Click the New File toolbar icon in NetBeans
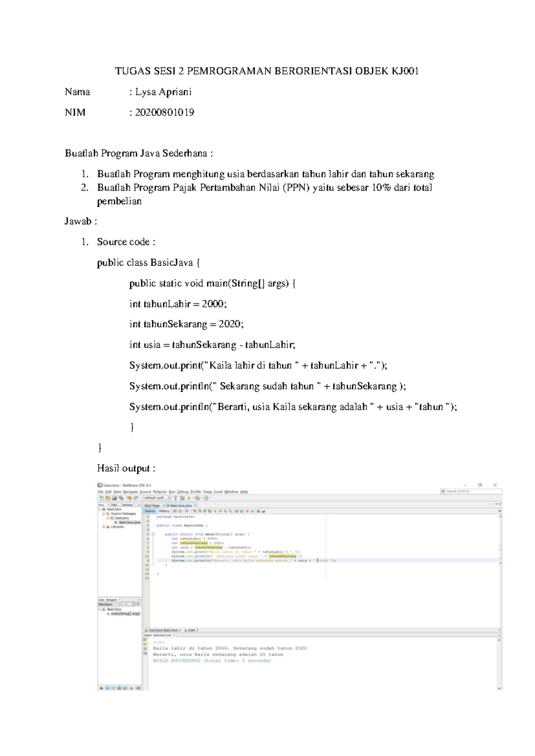Image resolution: width=535 pixels, height=756 pixels. coord(102,498)
